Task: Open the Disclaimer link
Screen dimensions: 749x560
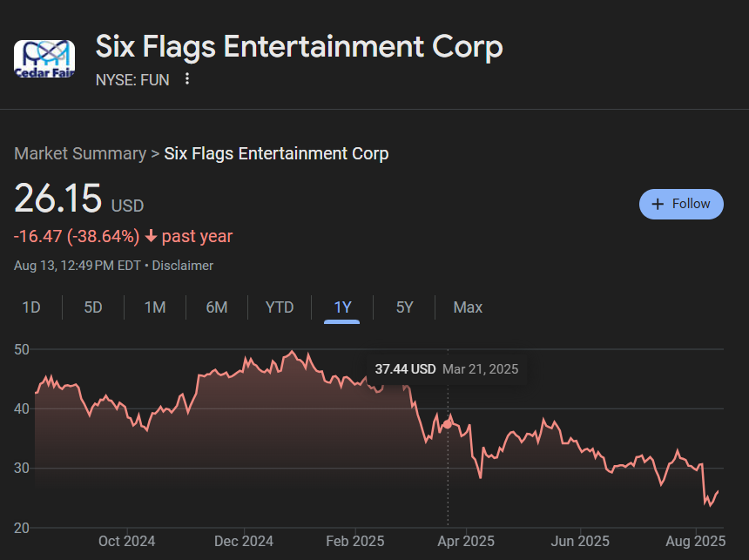Action: (183, 266)
